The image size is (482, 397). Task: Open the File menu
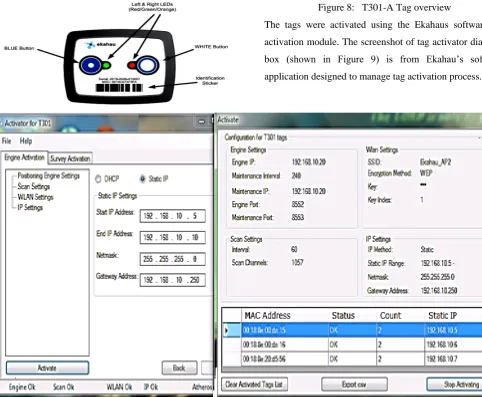point(6,141)
